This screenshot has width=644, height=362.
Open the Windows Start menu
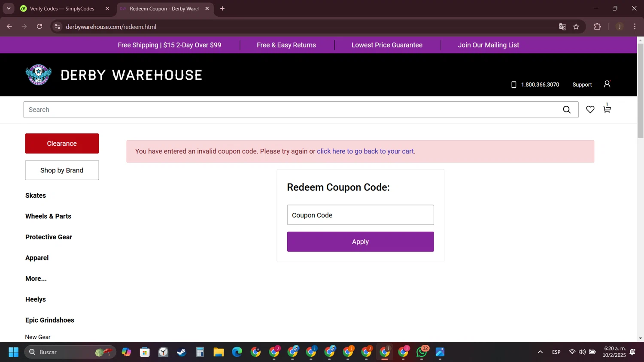pyautogui.click(x=13, y=352)
